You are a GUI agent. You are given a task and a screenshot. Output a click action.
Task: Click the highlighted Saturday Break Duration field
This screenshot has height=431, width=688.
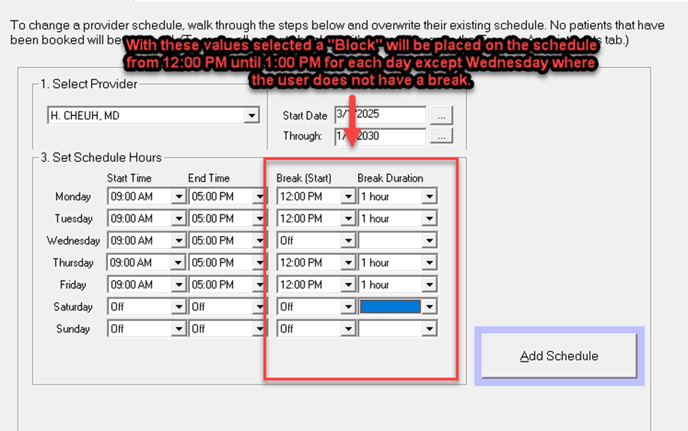[x=390, y=307]
